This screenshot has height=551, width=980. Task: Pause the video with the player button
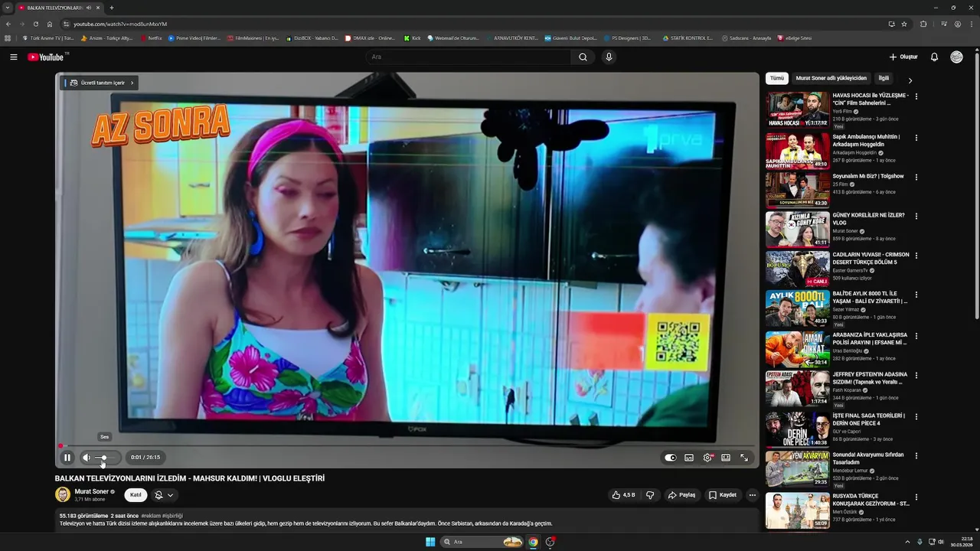[67, 458]
